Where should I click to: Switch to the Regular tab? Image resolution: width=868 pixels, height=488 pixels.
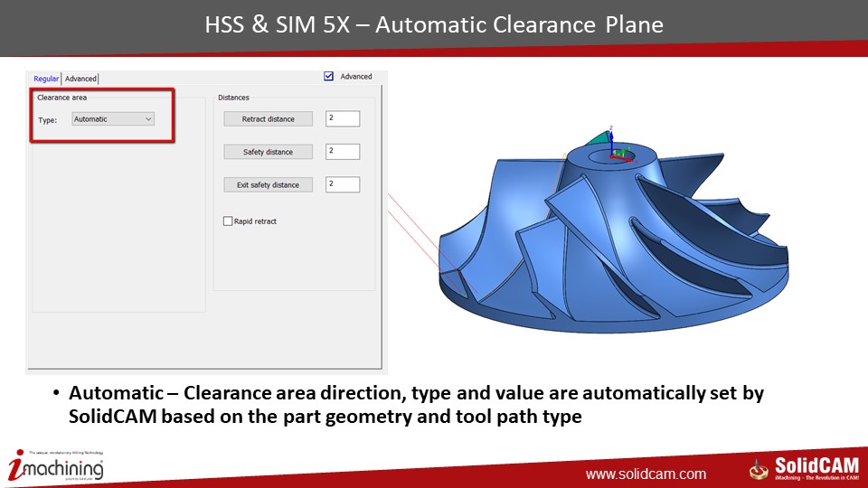click(46, 79)
